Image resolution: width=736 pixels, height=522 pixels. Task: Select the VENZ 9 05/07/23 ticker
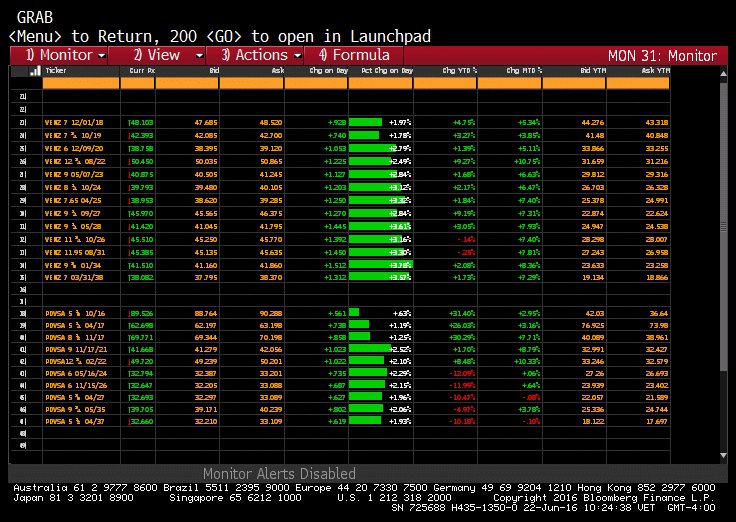click(x=74, y=174)
